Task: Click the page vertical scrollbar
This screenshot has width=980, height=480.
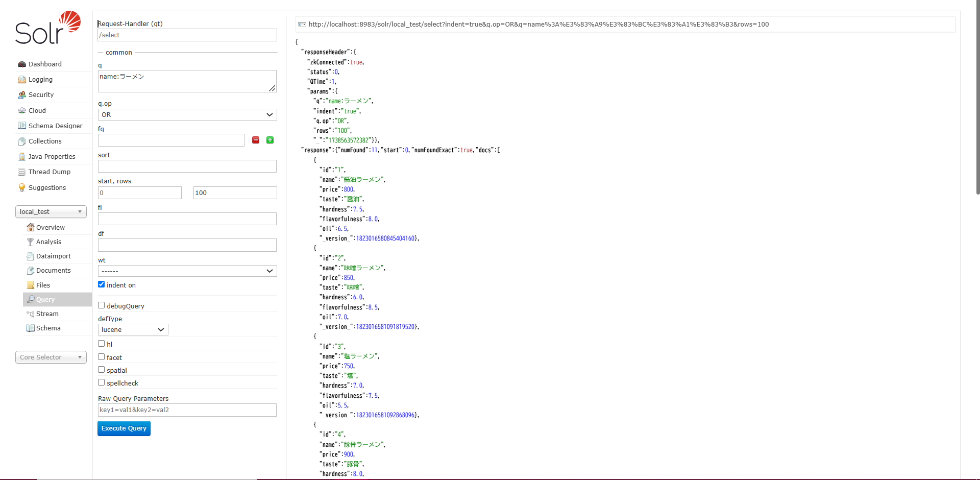Action: [x=977, y=97]
